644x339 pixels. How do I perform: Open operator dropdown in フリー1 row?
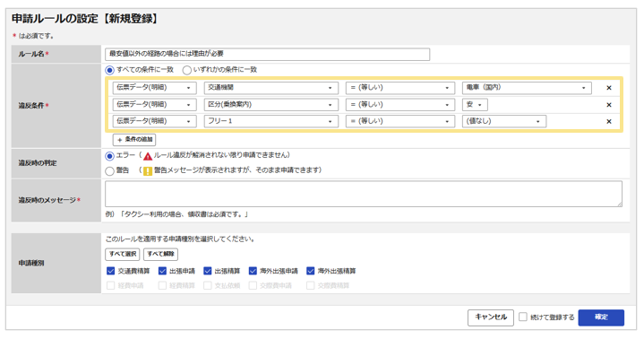pos(400,121)
